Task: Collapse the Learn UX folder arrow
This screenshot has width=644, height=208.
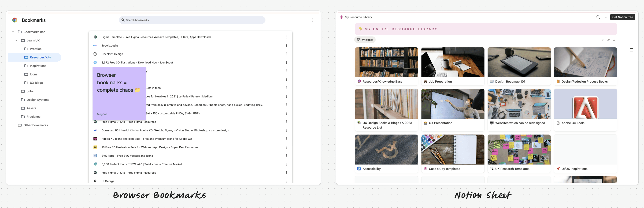Action: coord(16,41)
